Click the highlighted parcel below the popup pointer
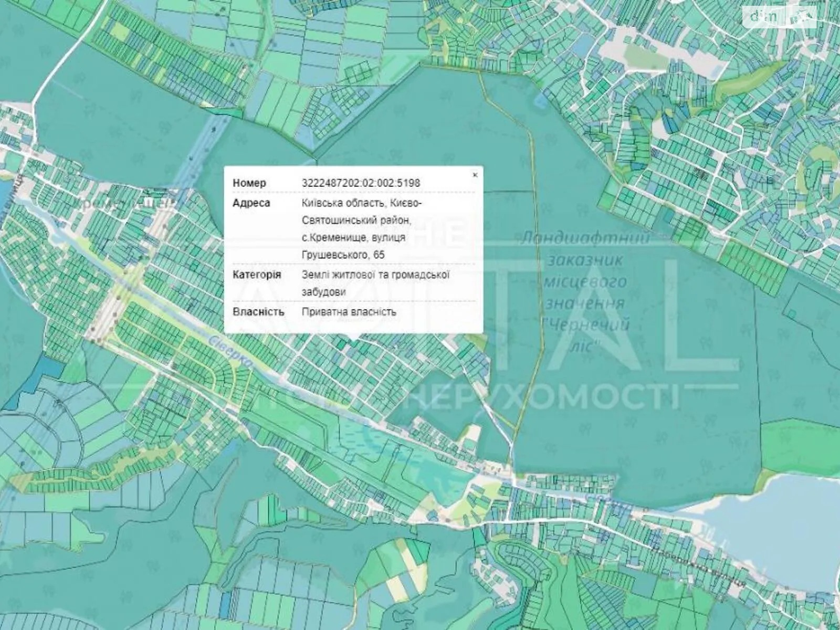 [x=353, y=345]
